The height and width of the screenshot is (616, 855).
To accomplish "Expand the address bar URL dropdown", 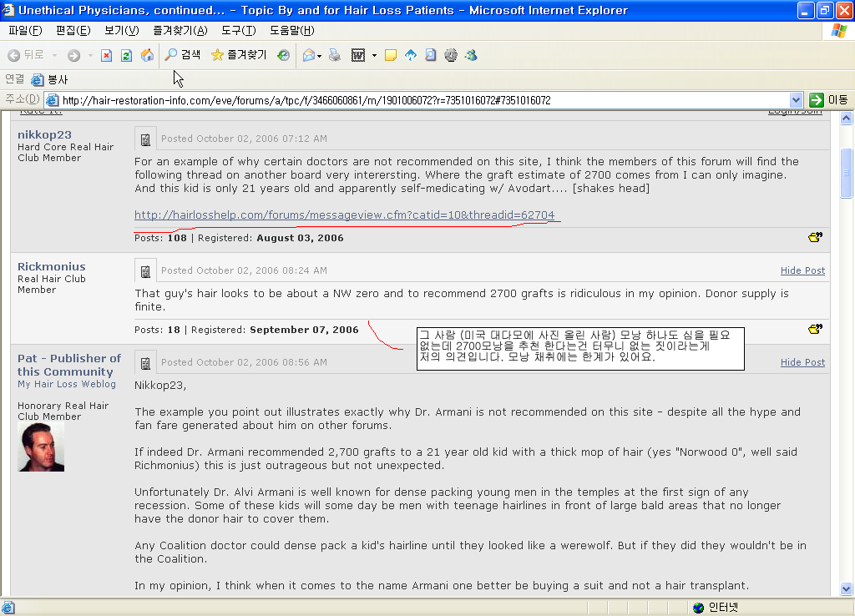I will pyautogui.click(x=796, y=100).
